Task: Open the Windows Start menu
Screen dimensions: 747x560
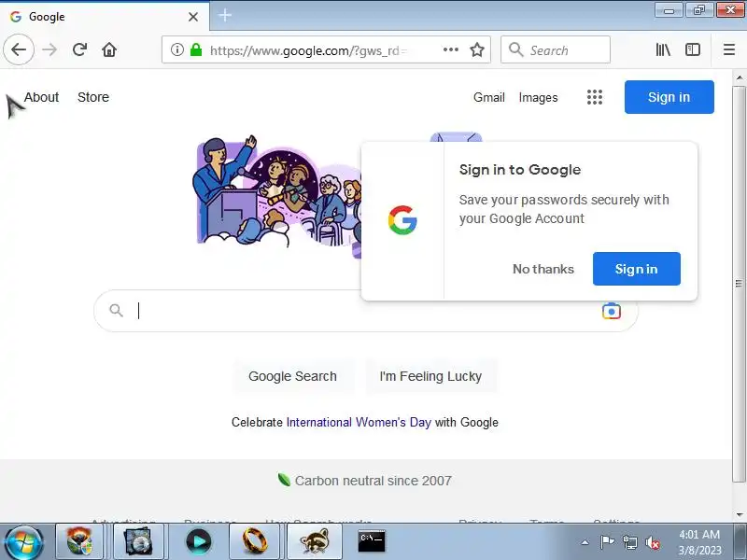Action: coord(22,542)
